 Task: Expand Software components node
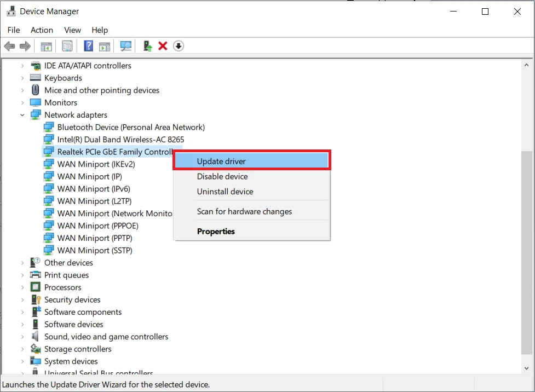click(x=22, y=312)
